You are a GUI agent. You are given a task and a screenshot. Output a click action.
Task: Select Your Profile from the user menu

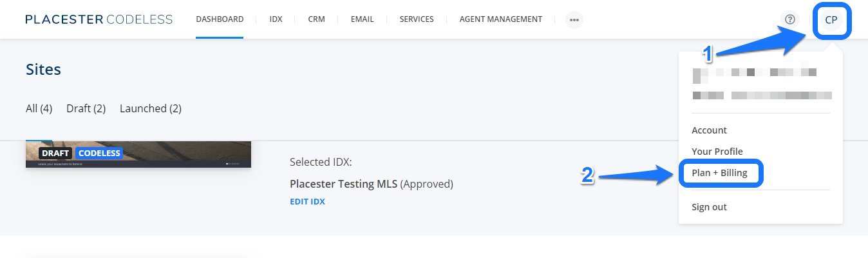717,152
